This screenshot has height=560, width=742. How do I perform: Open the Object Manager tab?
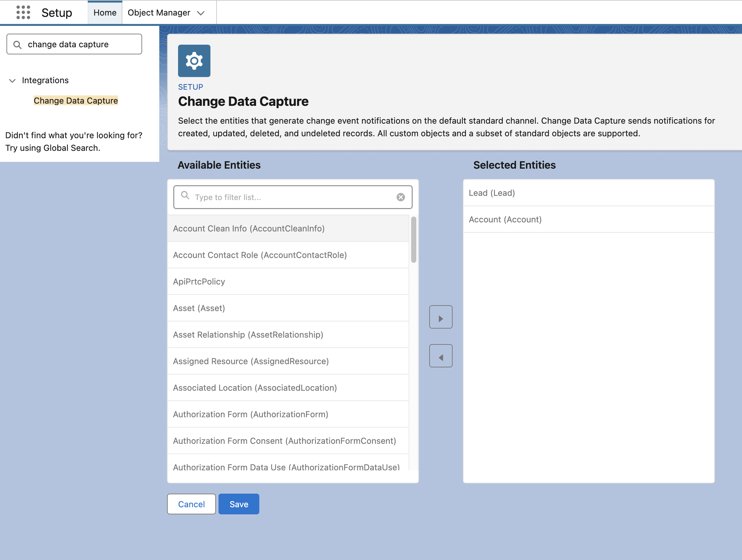click(x=159, y=13)
